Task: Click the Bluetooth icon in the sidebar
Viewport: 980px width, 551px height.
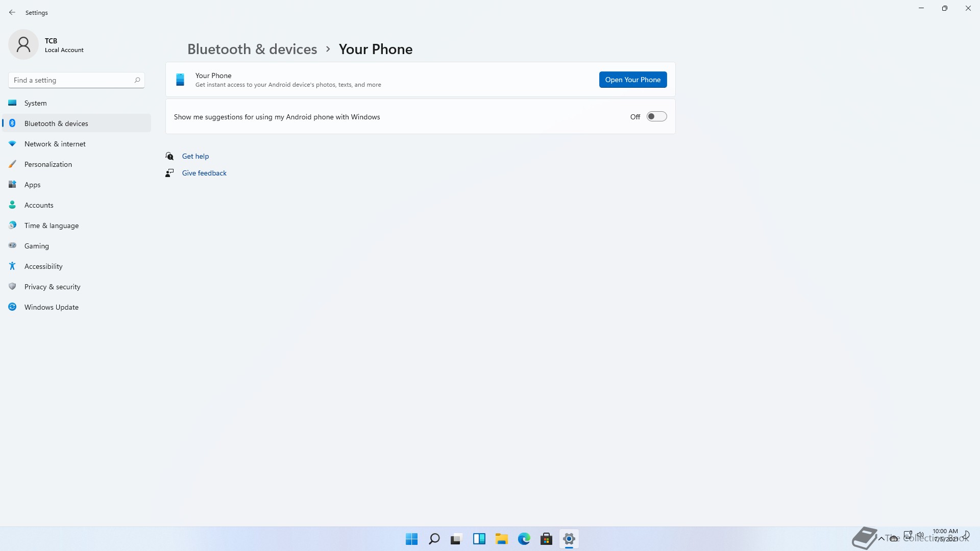Action: 12,123
